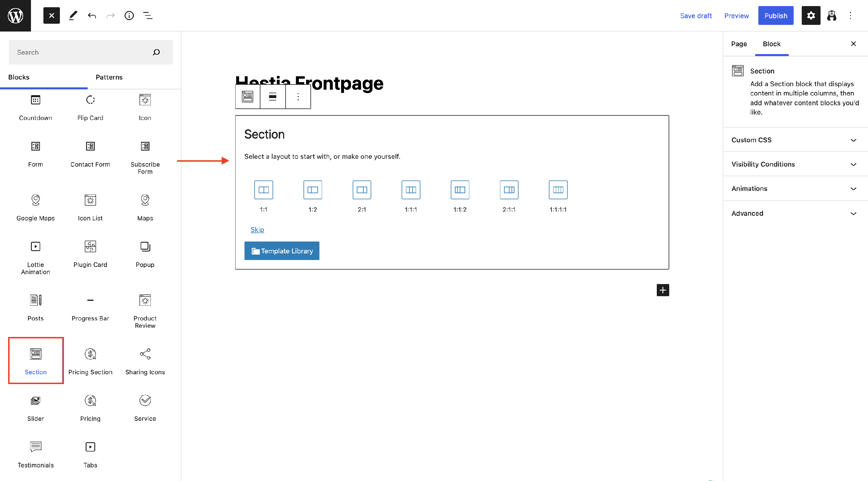
Task: Add the Google Maps block
Action: coord(35,207)
